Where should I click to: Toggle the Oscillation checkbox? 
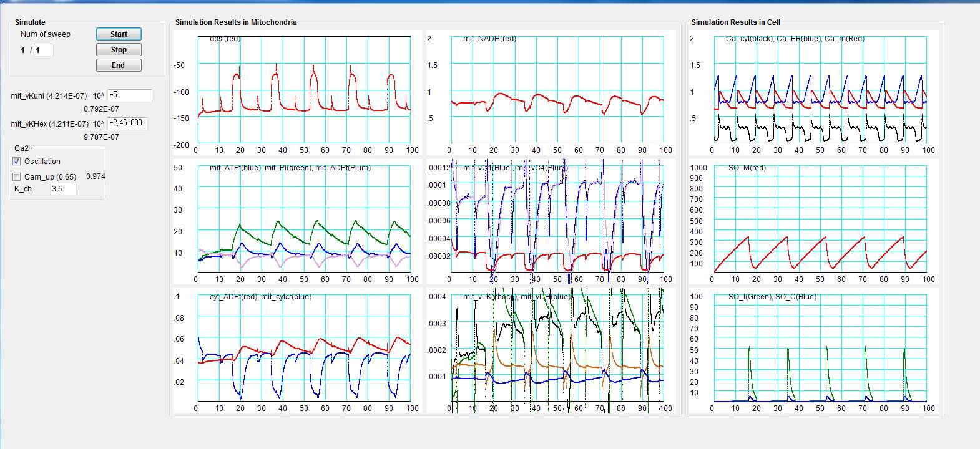point(17,162)
